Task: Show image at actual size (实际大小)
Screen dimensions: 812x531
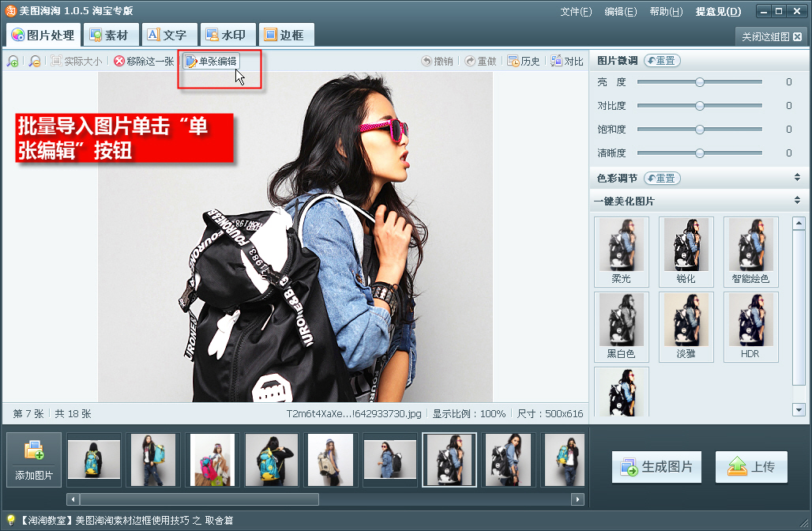Action: (x=77, y=61)
